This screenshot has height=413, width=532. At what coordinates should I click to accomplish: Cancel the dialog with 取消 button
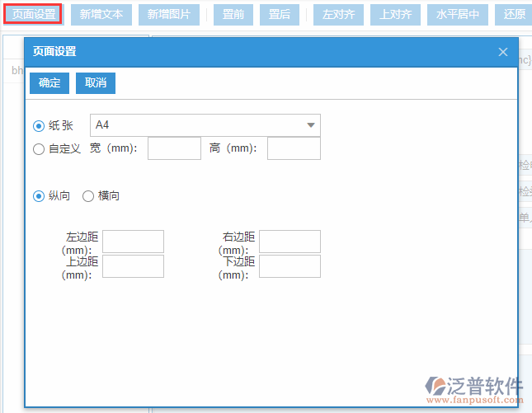click(96, 83)
